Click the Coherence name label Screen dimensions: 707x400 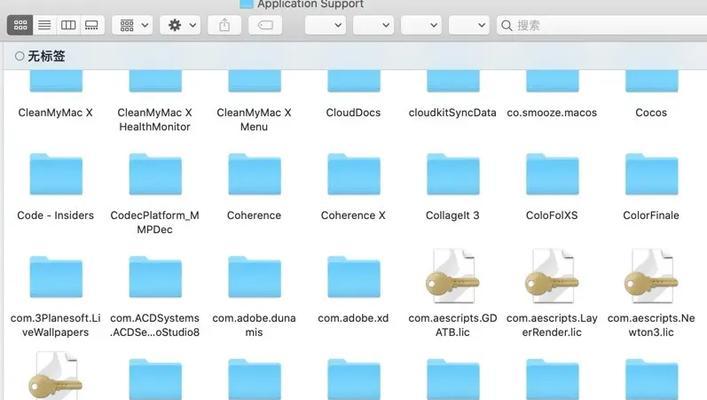tap(254, 216)
